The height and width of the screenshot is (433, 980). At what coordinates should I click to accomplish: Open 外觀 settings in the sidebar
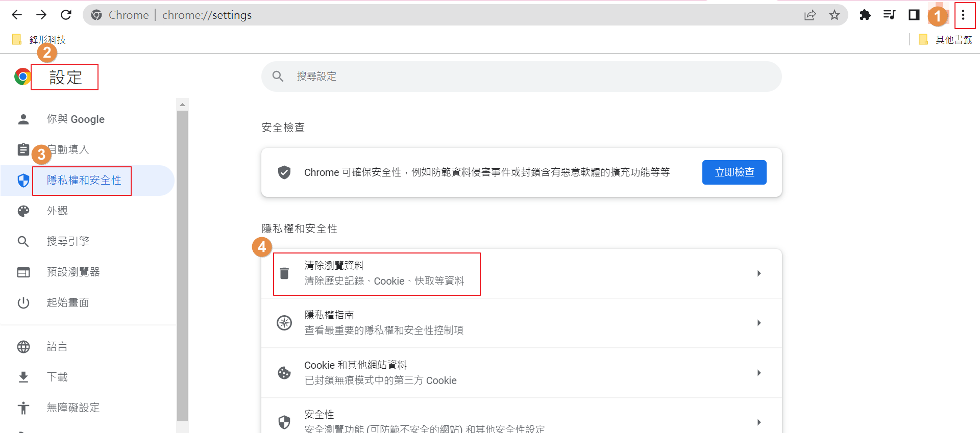pyautogui.click(x=57, y=211)
